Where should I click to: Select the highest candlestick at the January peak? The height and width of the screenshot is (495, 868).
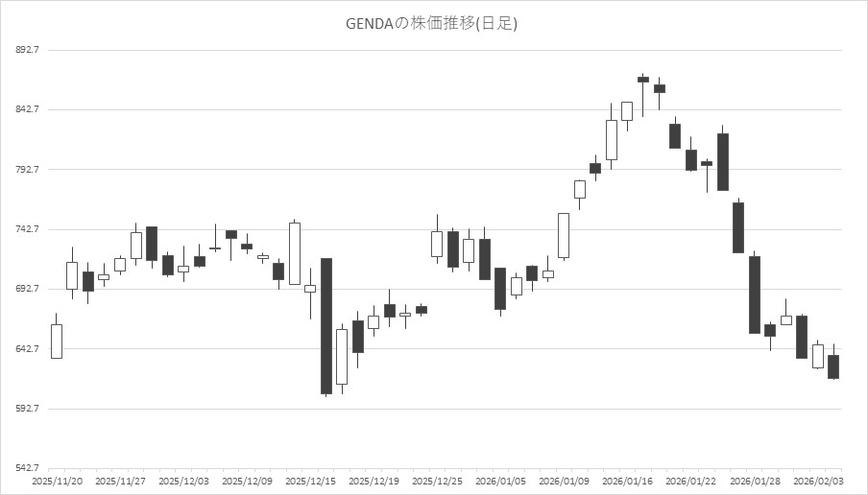643,80
